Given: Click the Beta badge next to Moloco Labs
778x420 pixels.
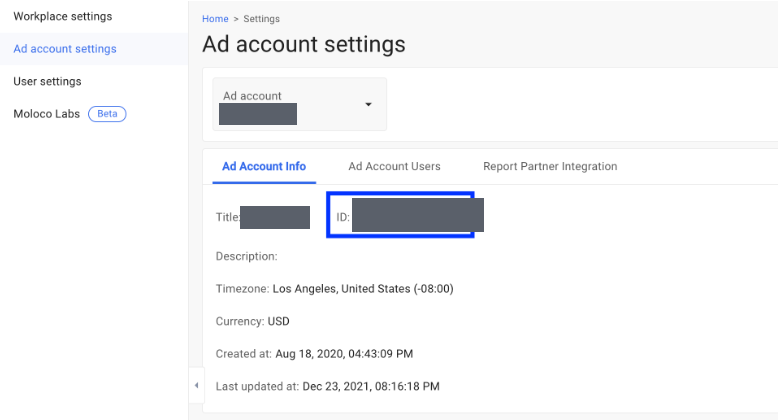Looking at the screenshot, I should point(107,114).
